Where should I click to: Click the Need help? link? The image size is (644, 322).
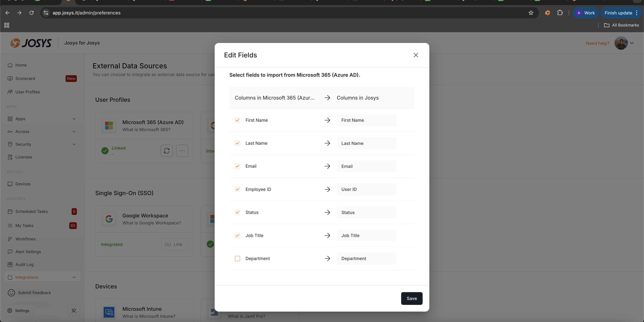[597, 43]
